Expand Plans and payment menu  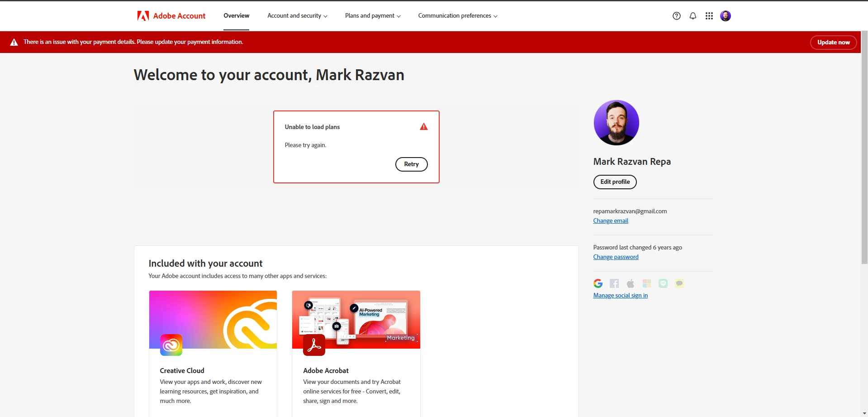pyautogui.click(x=373, y=16)
